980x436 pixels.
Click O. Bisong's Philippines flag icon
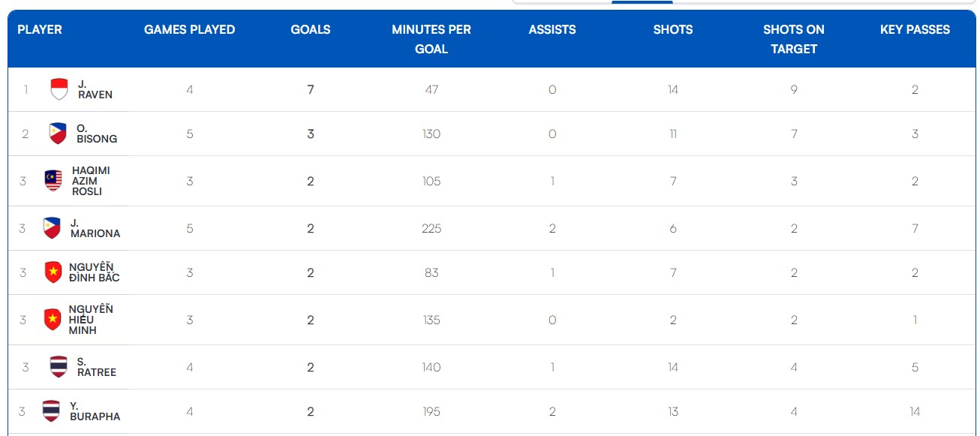pyautogui.click(x=58, y=134)
